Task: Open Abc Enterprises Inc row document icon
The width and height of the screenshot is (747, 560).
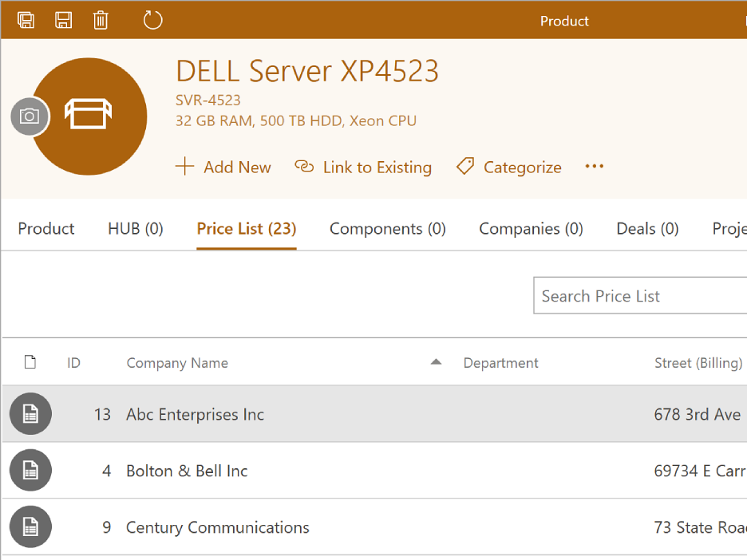Action: point(30,413)
